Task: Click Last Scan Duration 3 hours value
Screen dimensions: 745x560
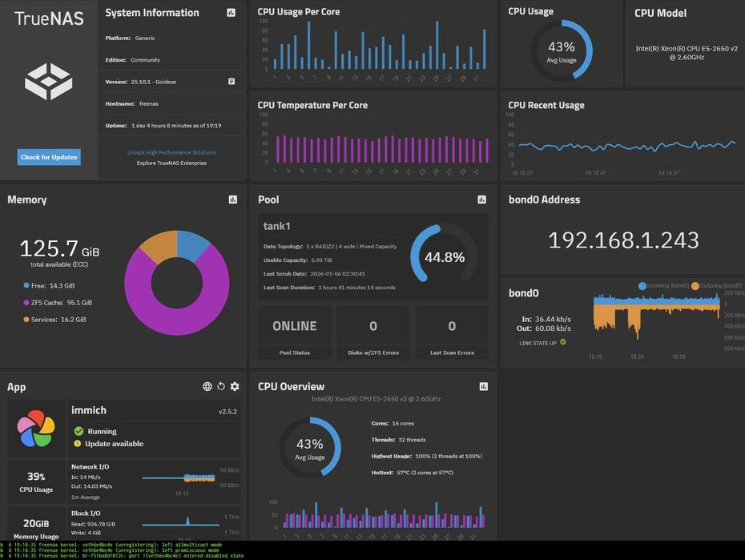Action: tap(356, 288)
